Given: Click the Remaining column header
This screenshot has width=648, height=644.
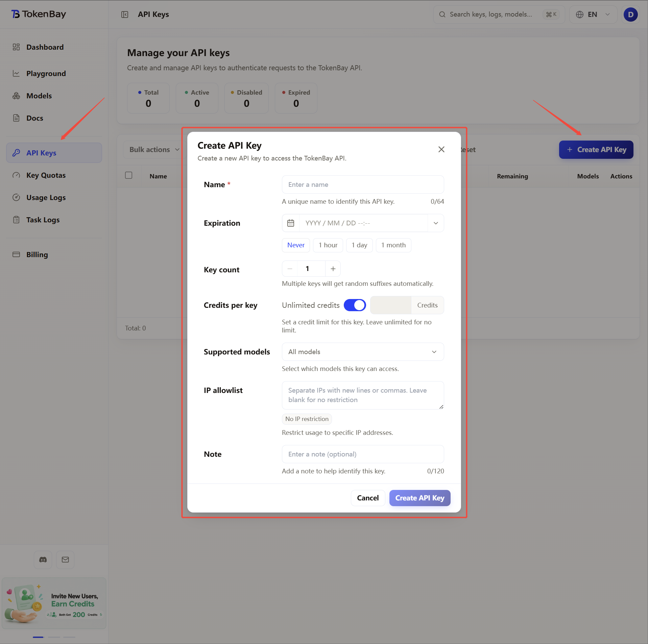Looking at the screenshot, I should [x=512, y=176].
